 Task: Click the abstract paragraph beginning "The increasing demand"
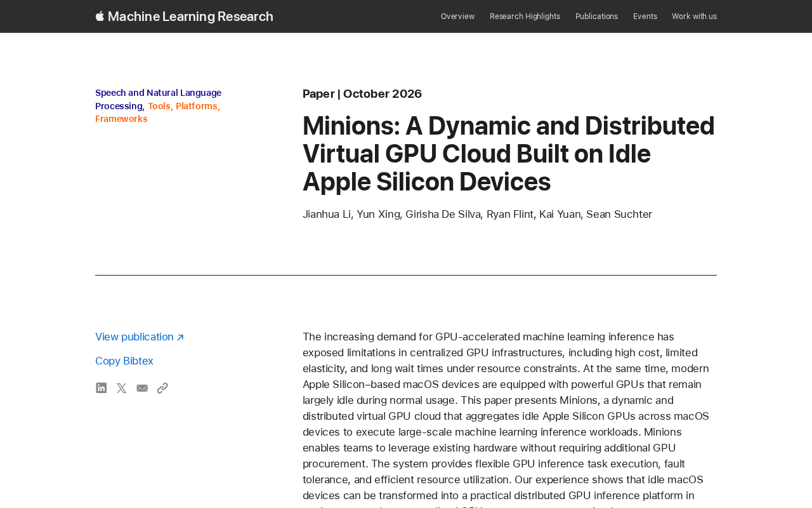(x=506, y=419)
